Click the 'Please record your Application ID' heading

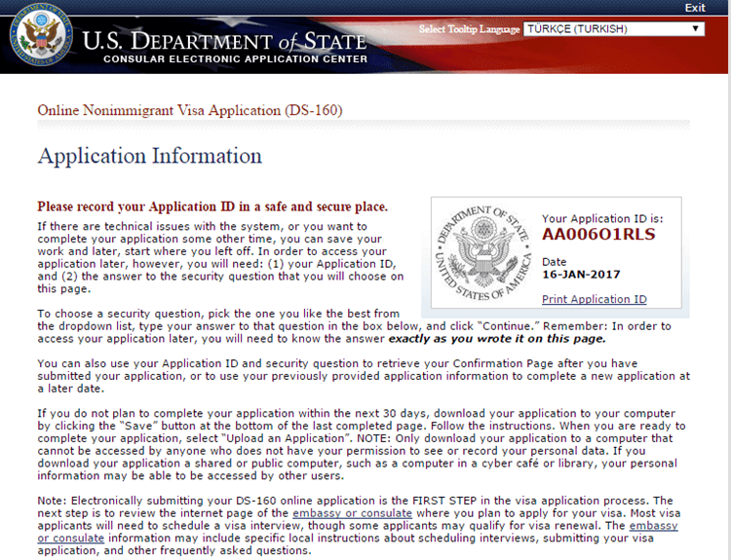(x=212, y=206)
